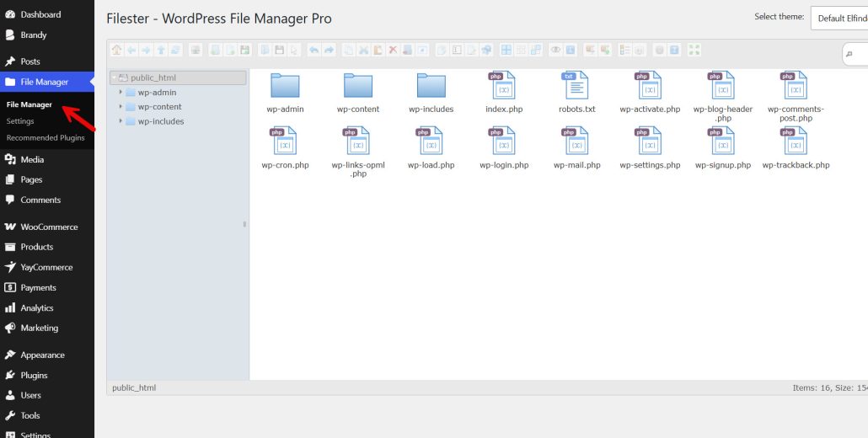Select the wp-admin folder icon in file pane

point(285,86)
